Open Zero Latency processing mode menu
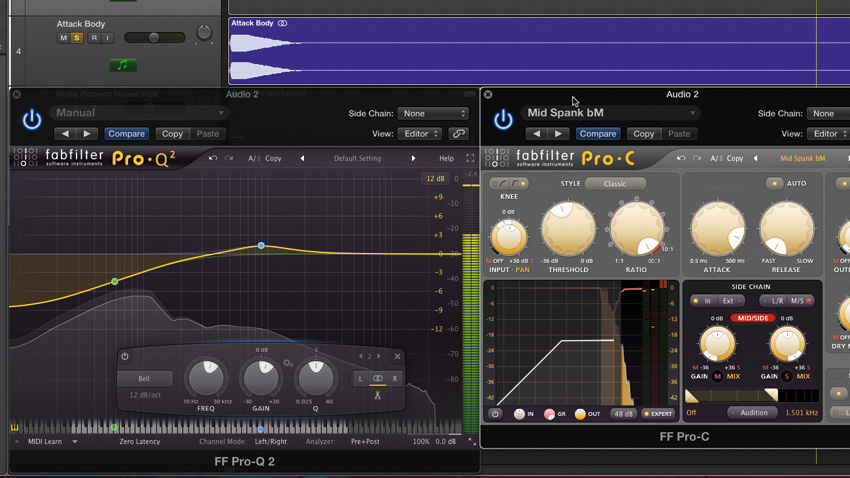Viewport: 850px width, 478px height. (139, 442)
